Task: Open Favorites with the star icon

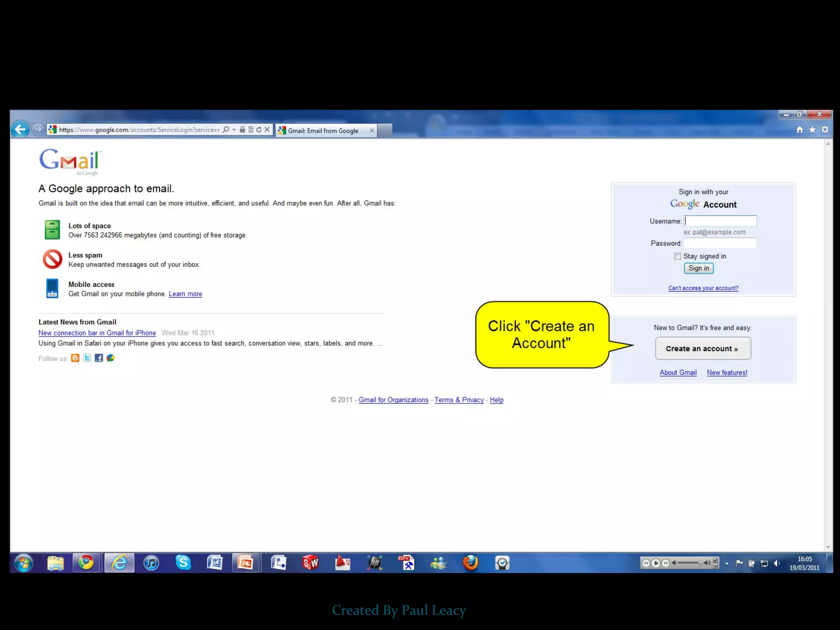Action: click(812, 130)
